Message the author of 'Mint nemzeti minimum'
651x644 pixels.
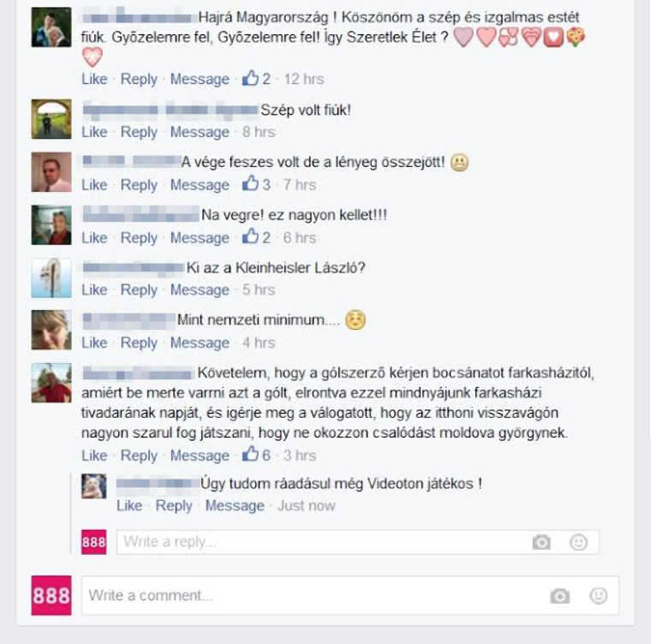pos(200,343)
